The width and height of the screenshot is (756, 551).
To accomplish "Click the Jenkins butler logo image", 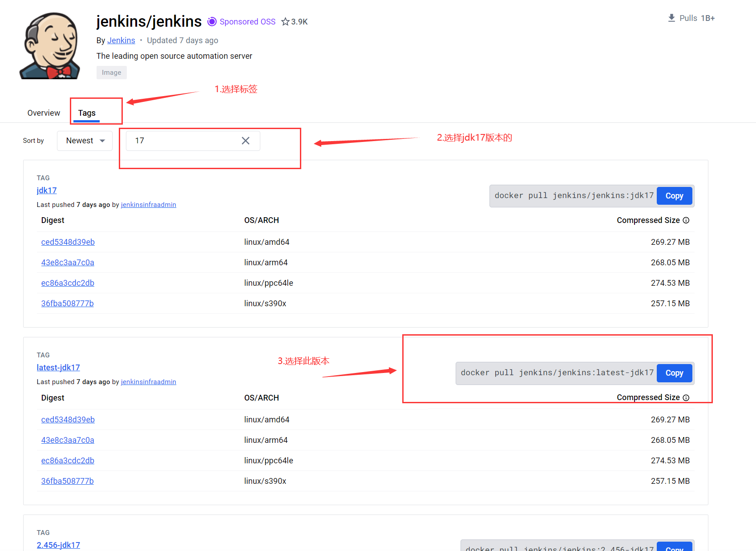I will click(x=50, y=46).
